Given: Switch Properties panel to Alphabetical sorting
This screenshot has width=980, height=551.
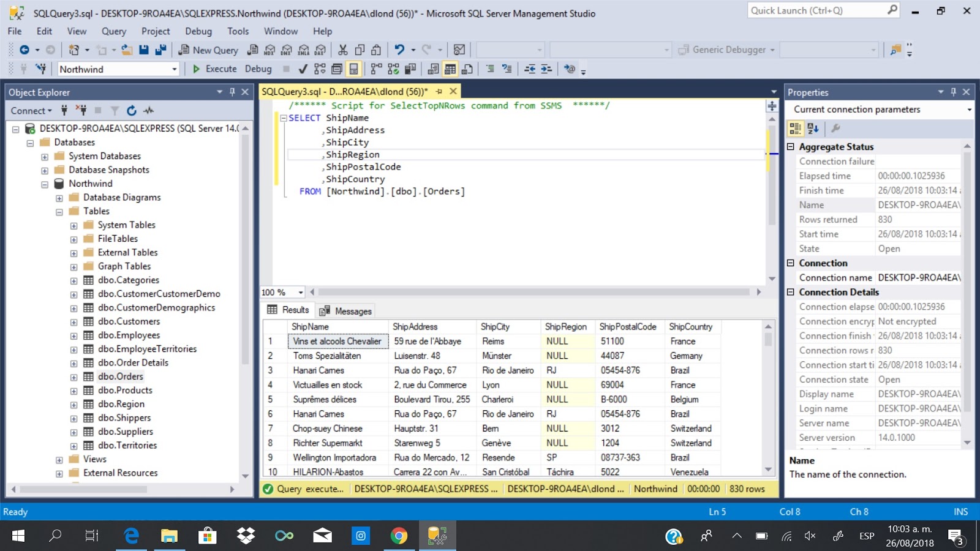Looking at the screenshot, I should click(813, 129).
